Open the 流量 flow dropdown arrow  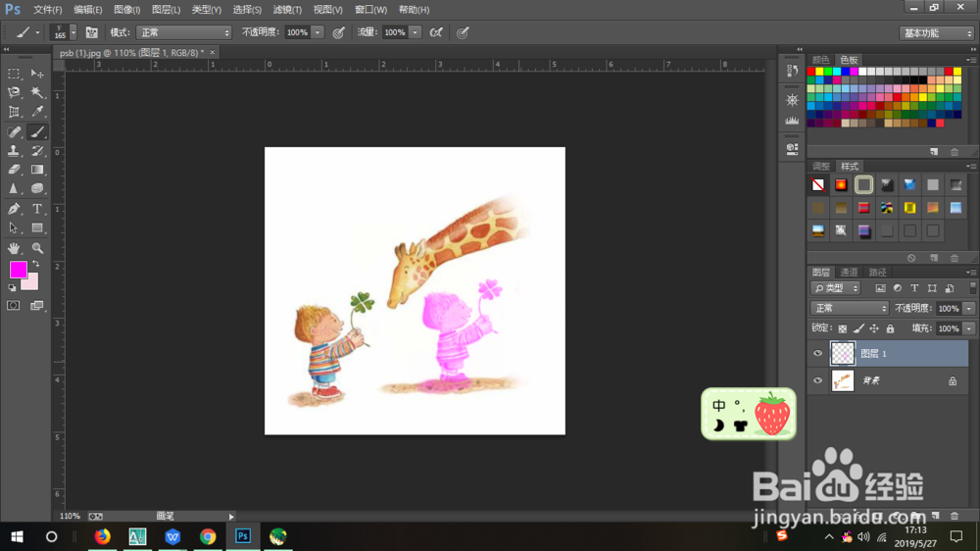coord(415,32)
